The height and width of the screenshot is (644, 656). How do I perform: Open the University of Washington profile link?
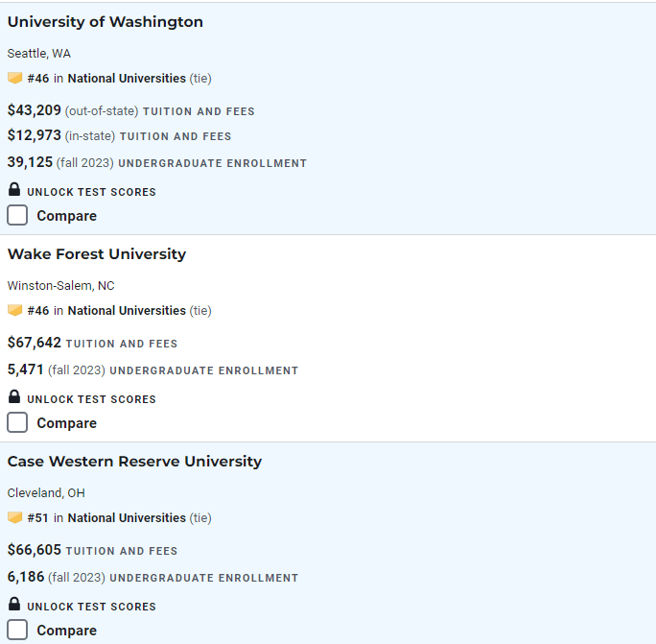[105, 22]
